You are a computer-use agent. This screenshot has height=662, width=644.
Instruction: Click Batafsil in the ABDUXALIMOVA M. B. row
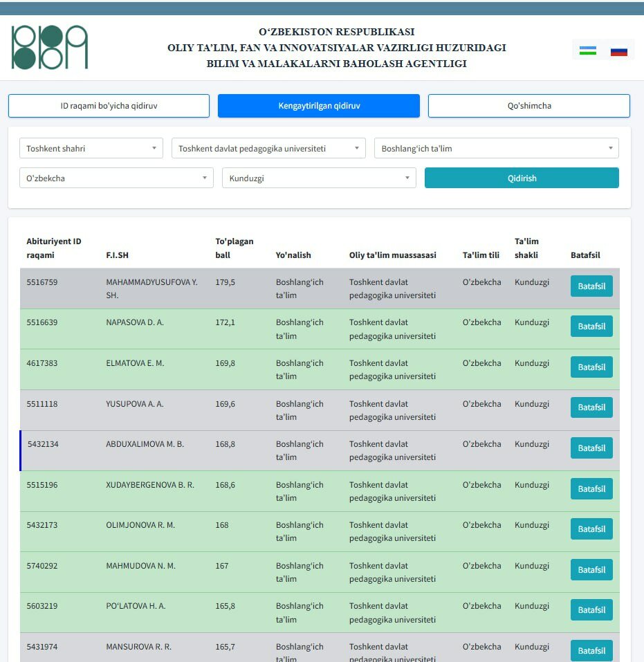pos(591,448)
